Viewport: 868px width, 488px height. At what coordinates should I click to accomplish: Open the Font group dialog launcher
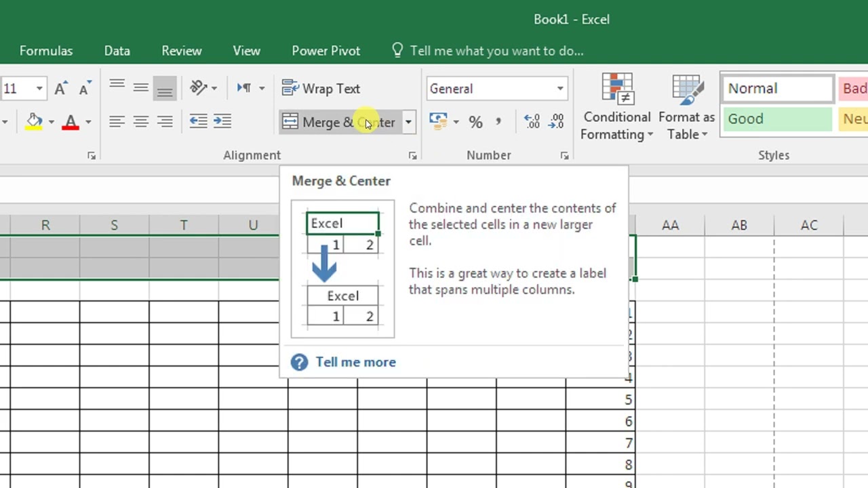(92, 156)
